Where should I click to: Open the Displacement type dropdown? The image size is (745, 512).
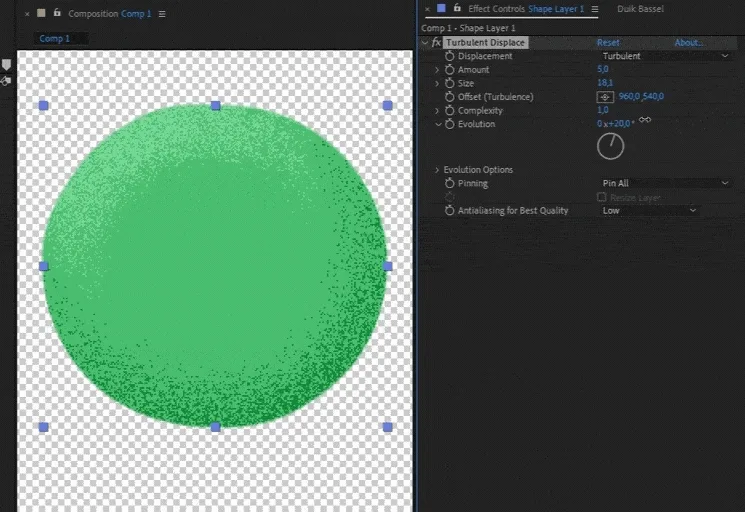pos(665,56)
